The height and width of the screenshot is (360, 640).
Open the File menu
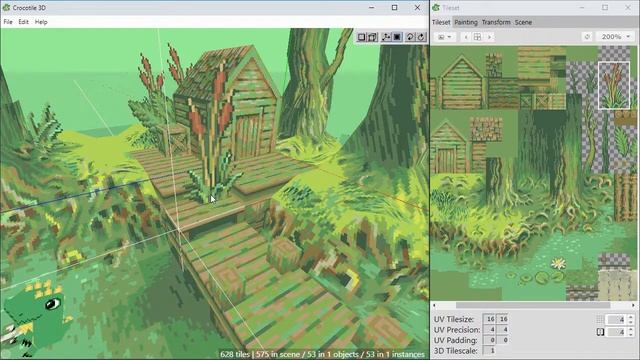coord(8,22)
